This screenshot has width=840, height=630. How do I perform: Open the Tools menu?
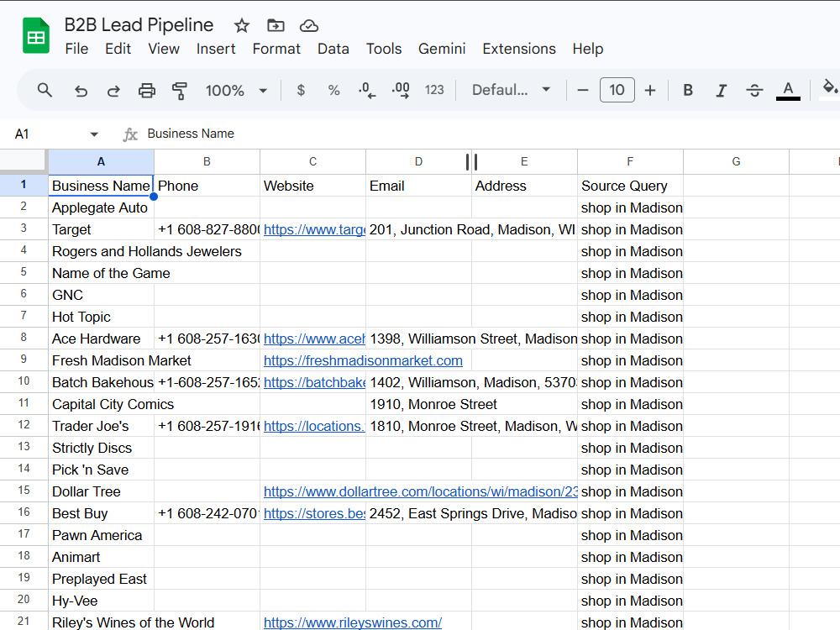[x=384, y=49]
